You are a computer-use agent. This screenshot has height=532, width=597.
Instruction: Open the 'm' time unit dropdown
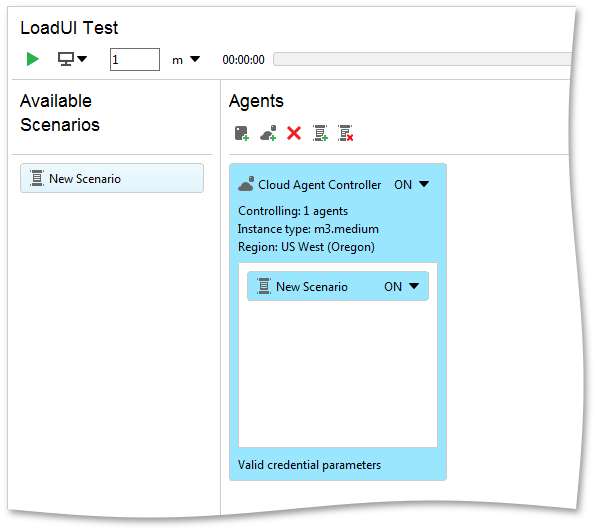click(185, 59)
